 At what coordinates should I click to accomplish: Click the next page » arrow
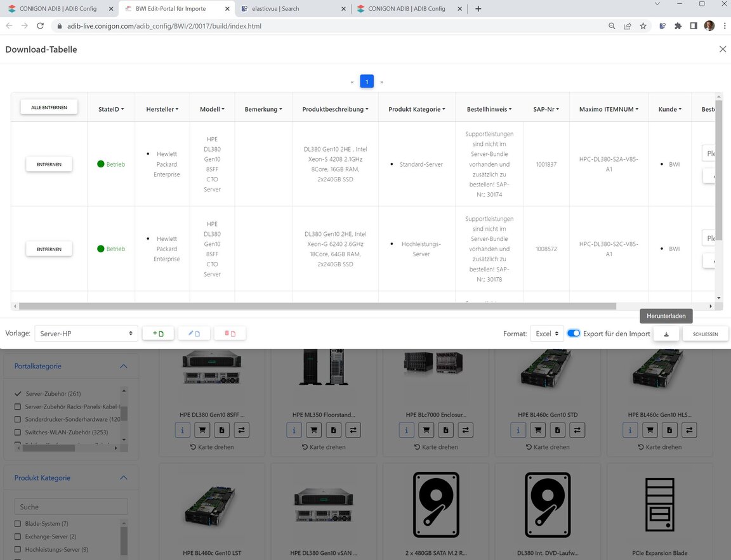click(x=382, y=82)
